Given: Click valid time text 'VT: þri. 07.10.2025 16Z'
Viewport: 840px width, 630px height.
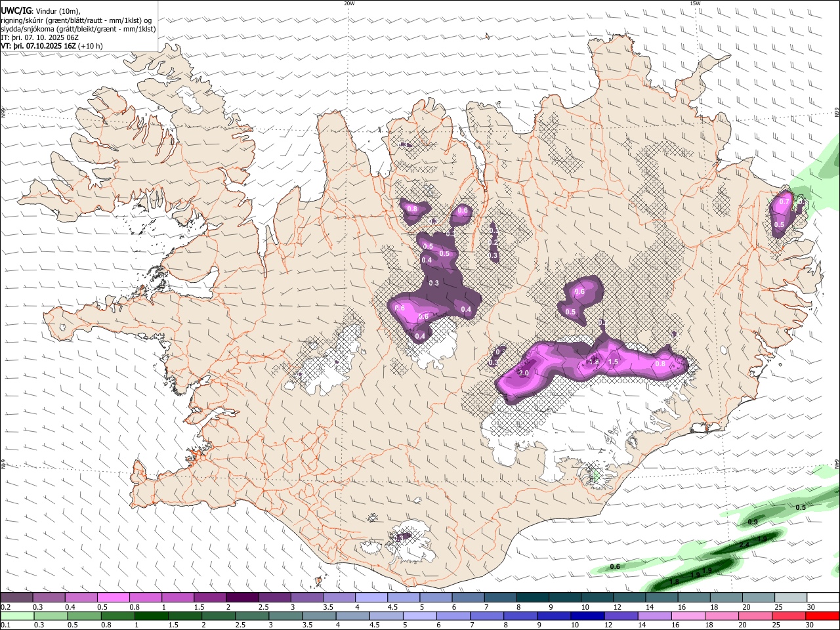Looking at the screenshot, I should 39,46.
